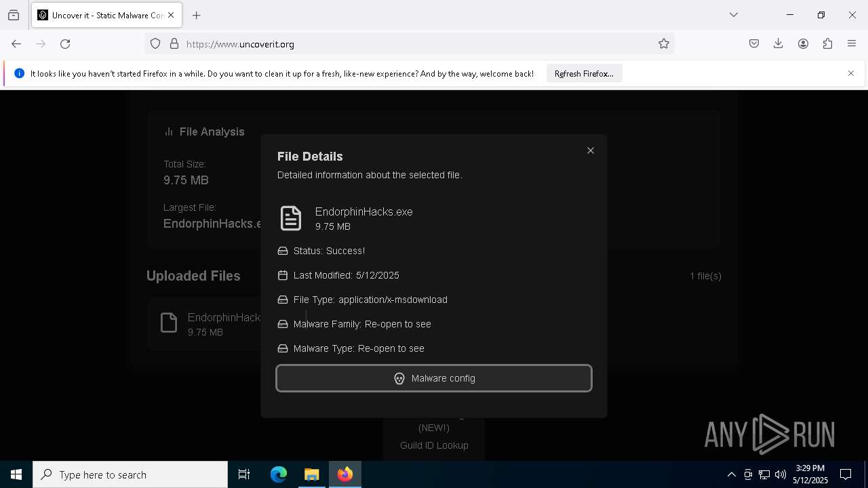
Task: Open Save to Pocket icon
Action: point(754,44)
